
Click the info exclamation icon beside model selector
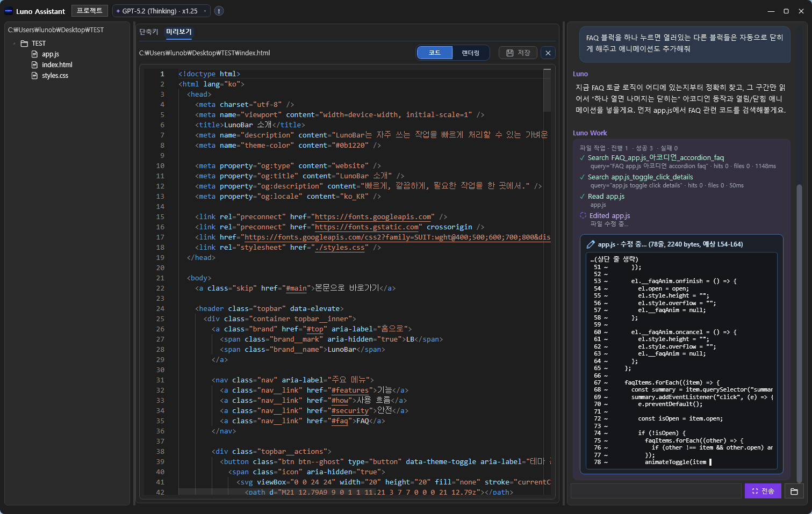pyautogui.click(x=219, y=11)
